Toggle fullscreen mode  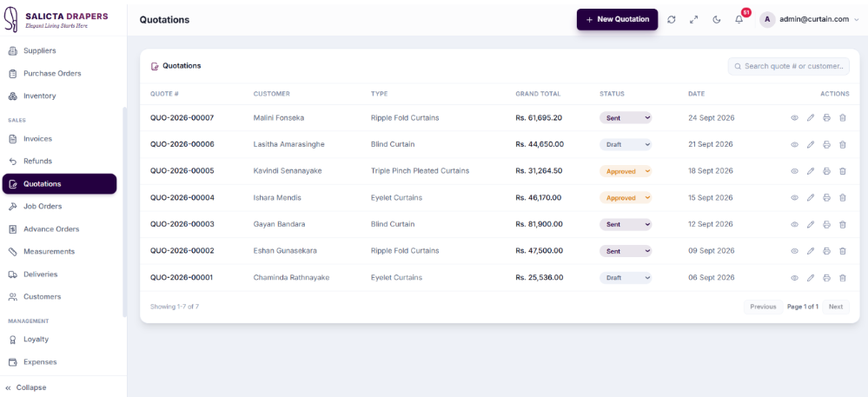click(693, 19)
